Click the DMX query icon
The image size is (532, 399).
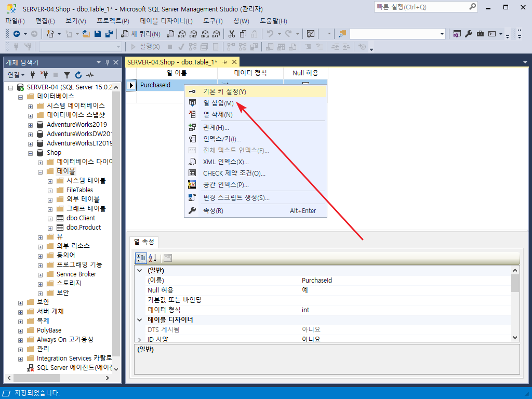click(193, 34)
